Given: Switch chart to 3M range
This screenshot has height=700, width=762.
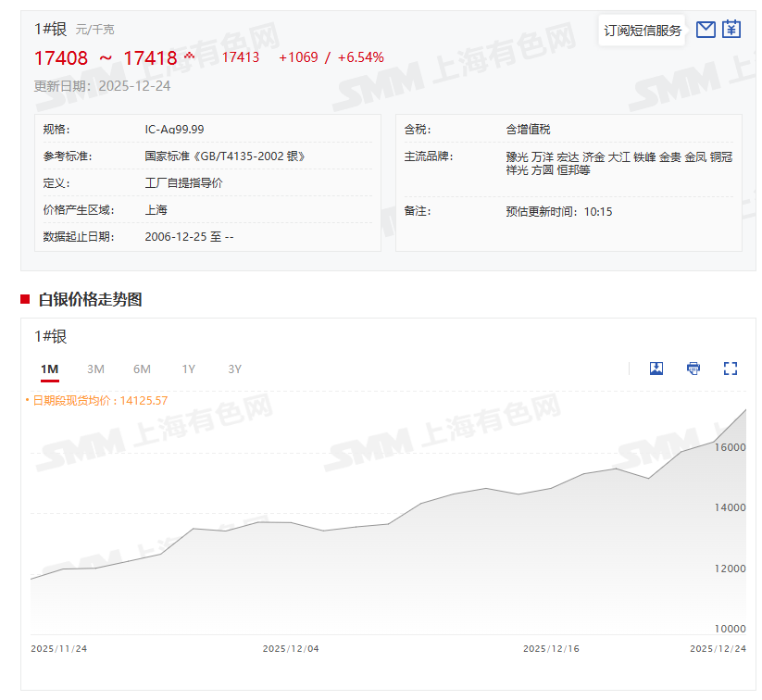Looking at the screenshot, I should (95, 369).
